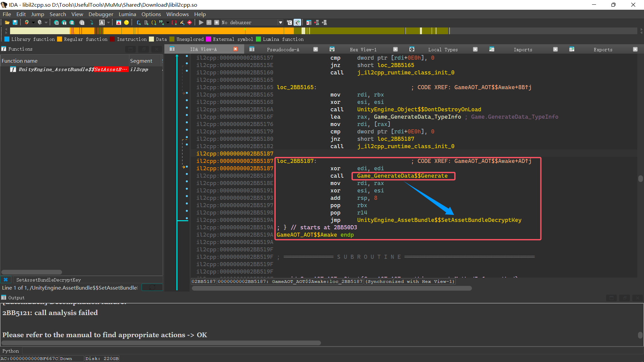Open the 'No debugger' dropdown

[x=280, y=22]
